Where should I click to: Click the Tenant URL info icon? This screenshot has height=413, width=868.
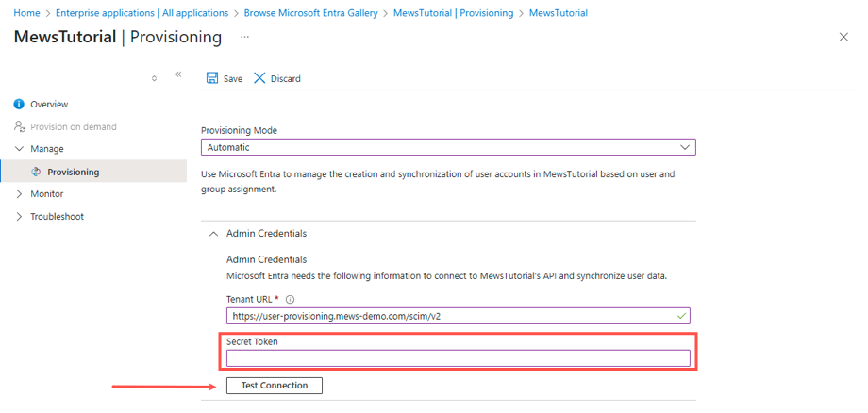(290, 299)
